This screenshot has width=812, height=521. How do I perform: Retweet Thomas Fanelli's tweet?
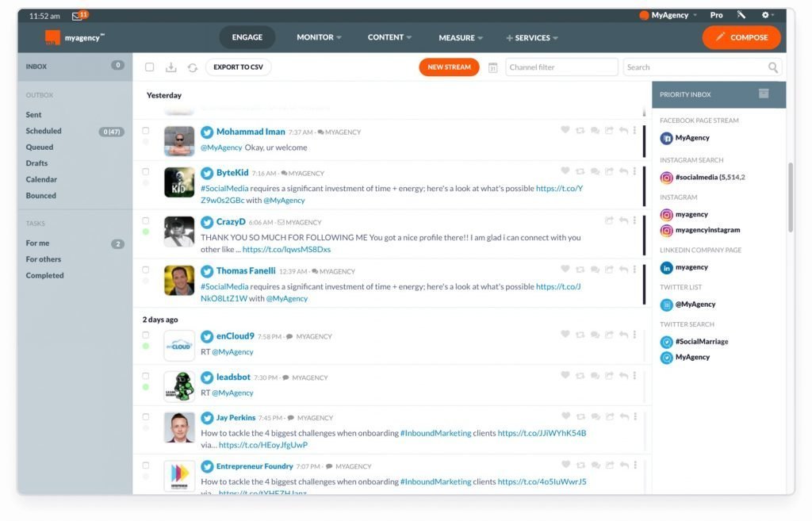click(x=580, y=270)
